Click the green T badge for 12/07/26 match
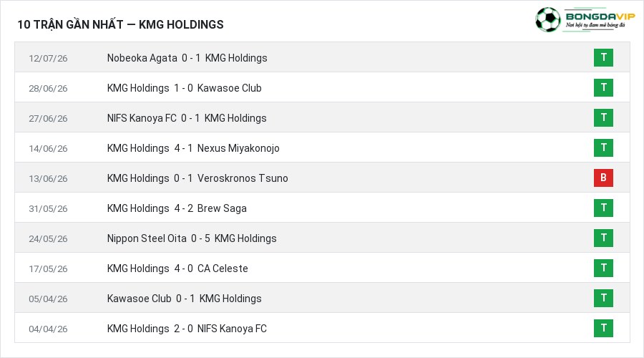 (x=603, y=57)
